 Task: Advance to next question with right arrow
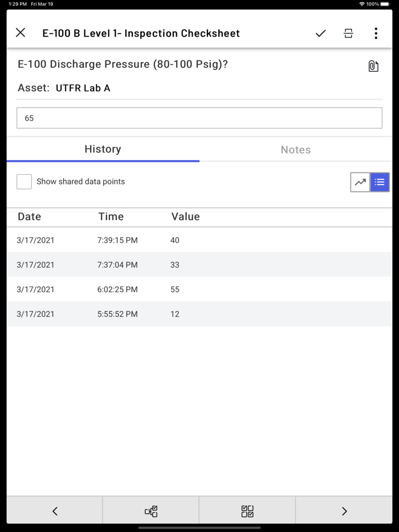click(x=344, y=511)
